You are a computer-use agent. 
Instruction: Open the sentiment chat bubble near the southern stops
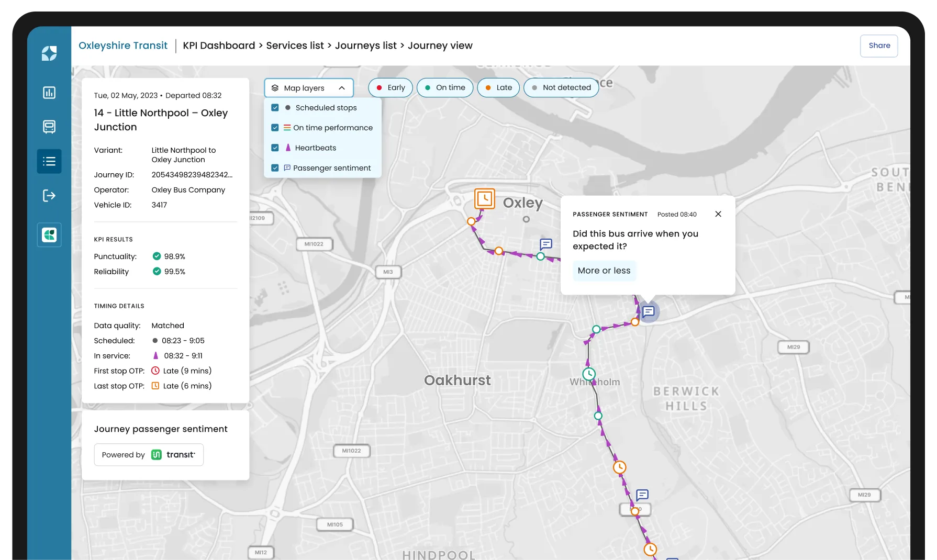click(642, 495)
